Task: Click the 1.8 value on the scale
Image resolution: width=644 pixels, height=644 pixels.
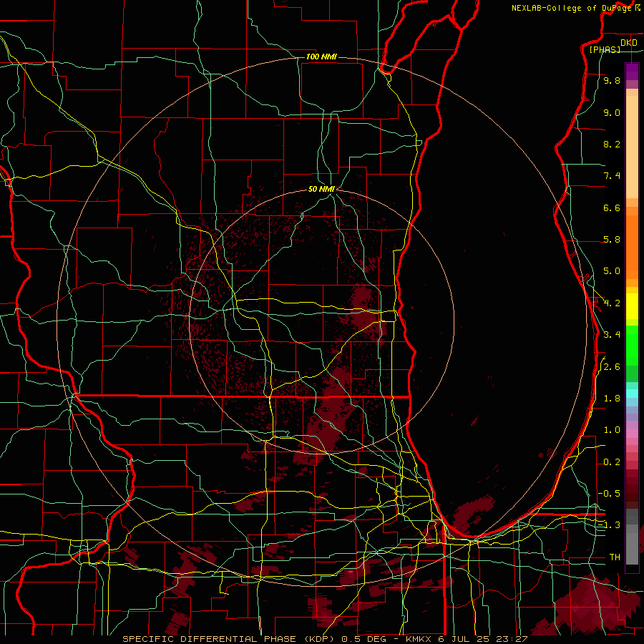Action: [x=612, y=399]
